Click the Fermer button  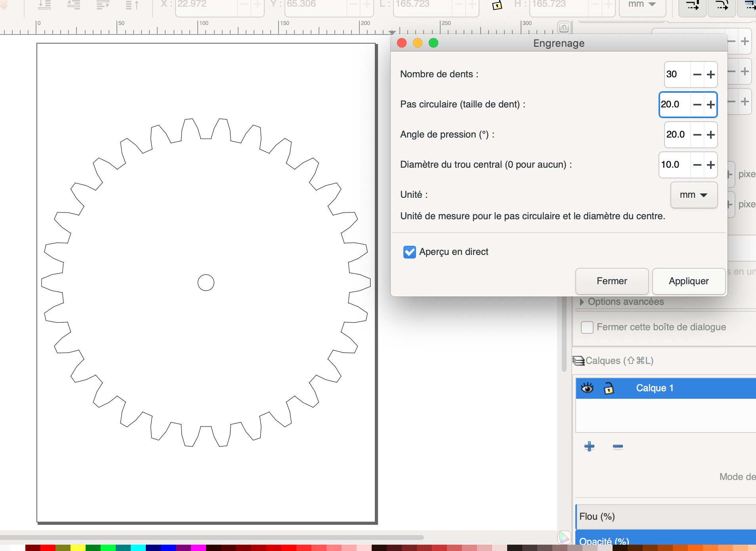point(611,281)
